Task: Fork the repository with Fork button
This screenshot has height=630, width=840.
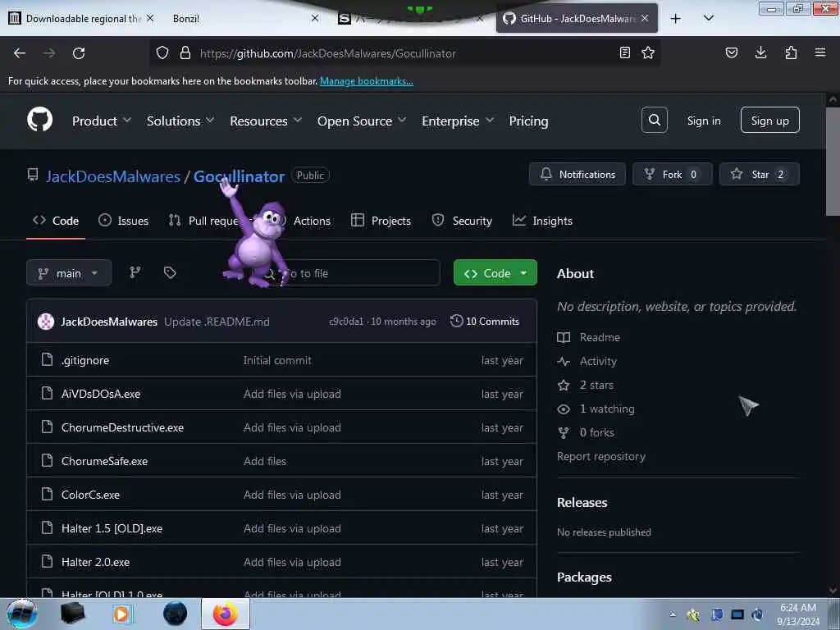Action: pyautogui.click(x=673, y=174)
